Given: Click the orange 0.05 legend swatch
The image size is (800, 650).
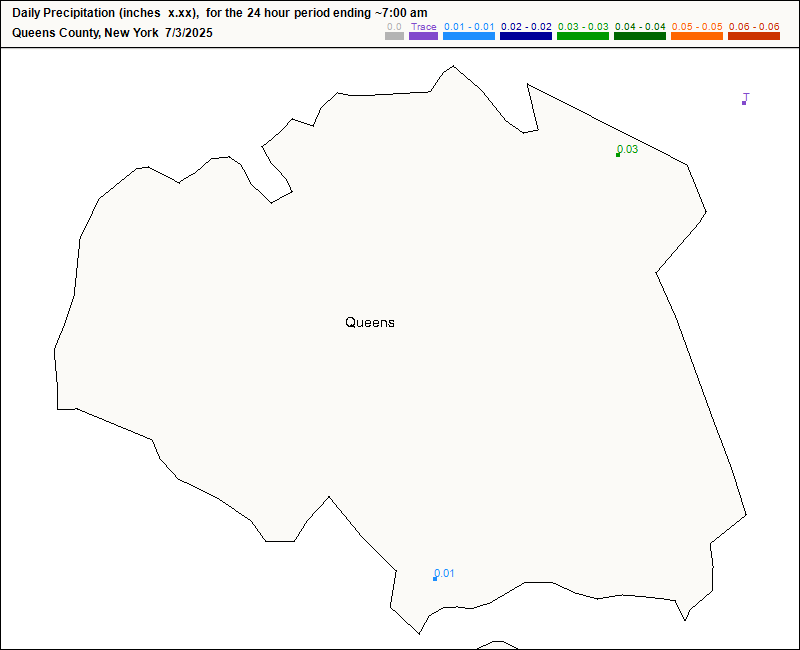Looking at the screenshot, I should 697,36.
